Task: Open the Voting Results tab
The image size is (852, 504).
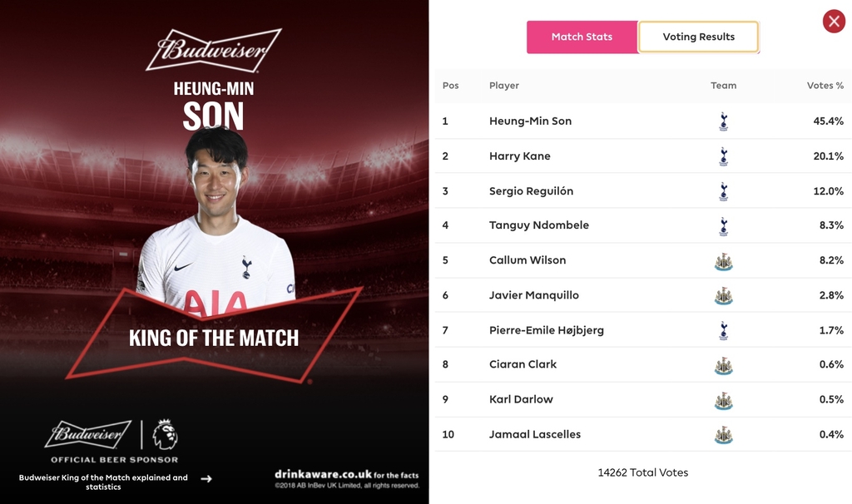Action: coord(698,37)
